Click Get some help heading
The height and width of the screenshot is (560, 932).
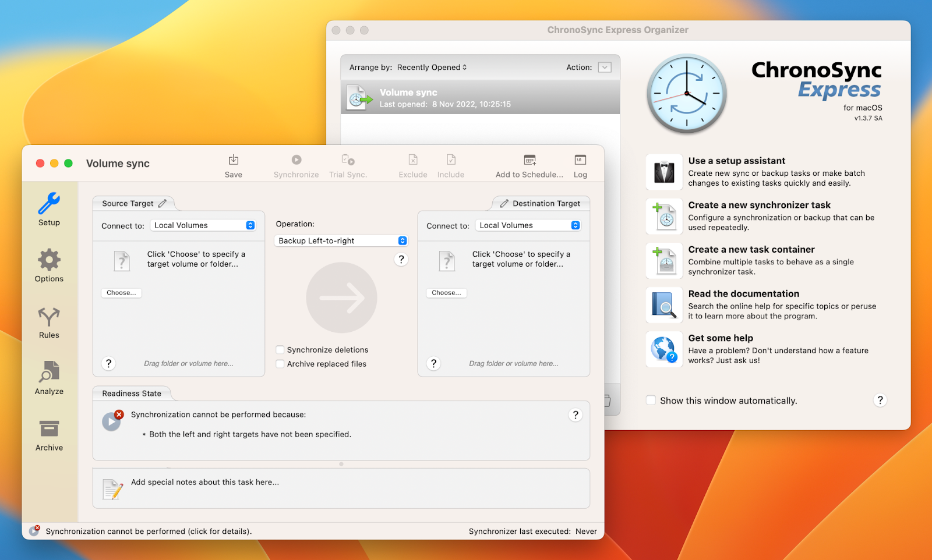pyautogui.click(x=721, y=338)
